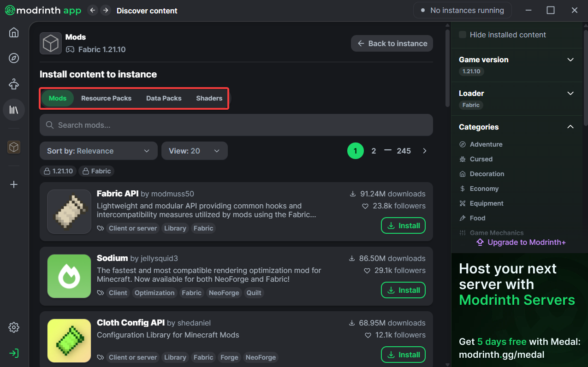The width and height of the screenshot is (588, 367).
Task: Click the Sodium followers heart icon
Action: [367, 271]
